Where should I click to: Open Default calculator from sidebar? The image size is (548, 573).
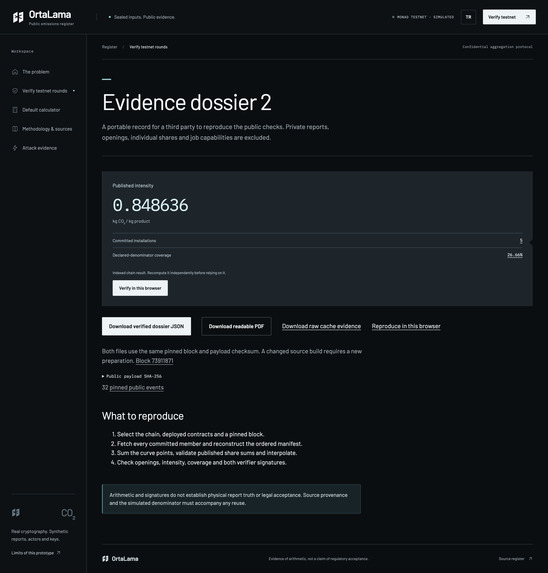41,110
